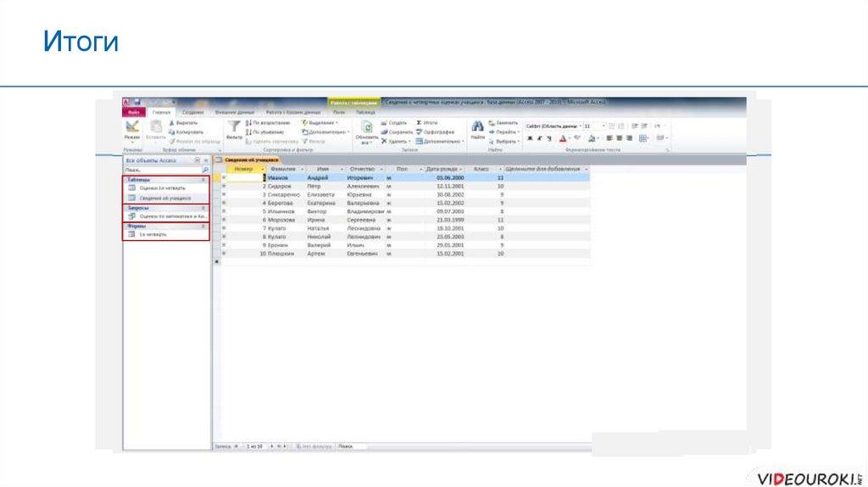Open the font size dropdown
868x487 pixels.
603,126
